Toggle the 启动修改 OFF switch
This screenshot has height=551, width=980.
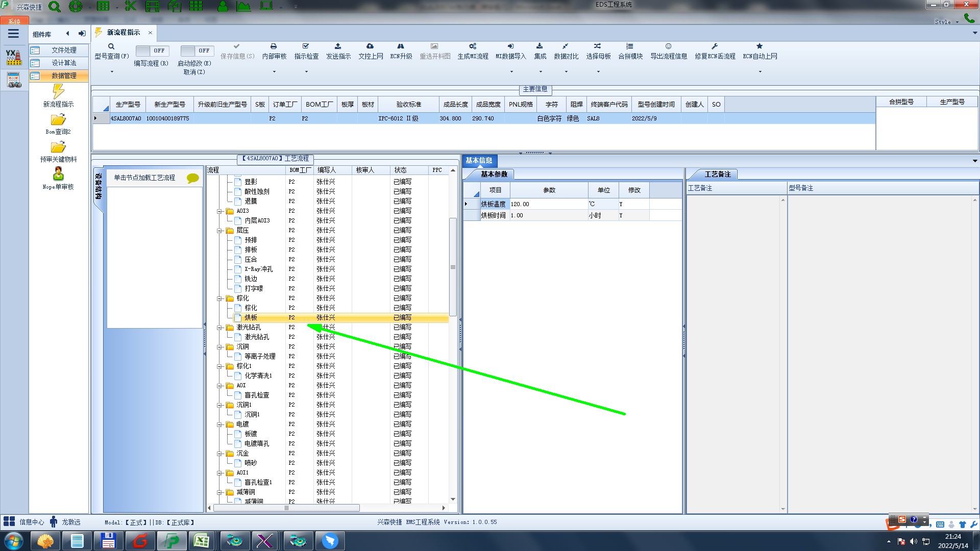[197, 51]
